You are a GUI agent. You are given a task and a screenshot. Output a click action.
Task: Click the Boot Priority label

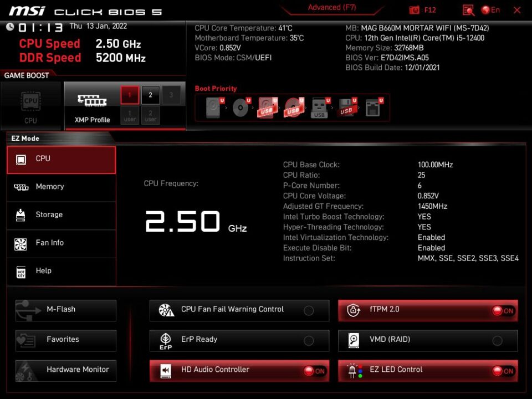[216, 89]
